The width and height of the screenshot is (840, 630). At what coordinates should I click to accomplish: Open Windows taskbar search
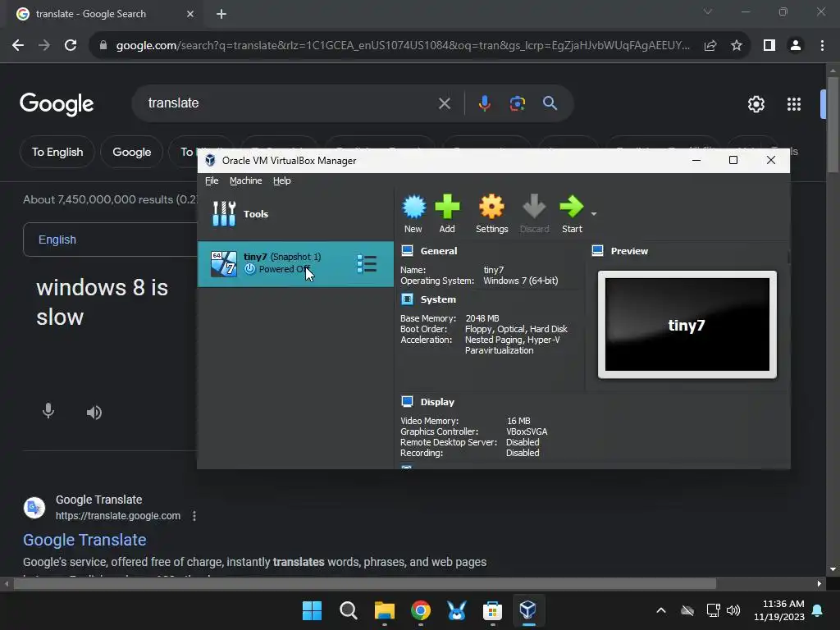tap(348, 610)
